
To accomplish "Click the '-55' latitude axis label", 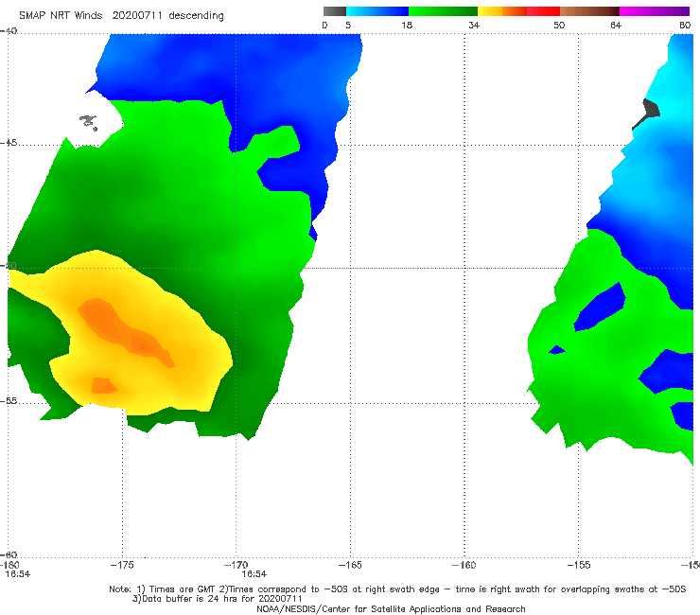I will tap(9, 401).
